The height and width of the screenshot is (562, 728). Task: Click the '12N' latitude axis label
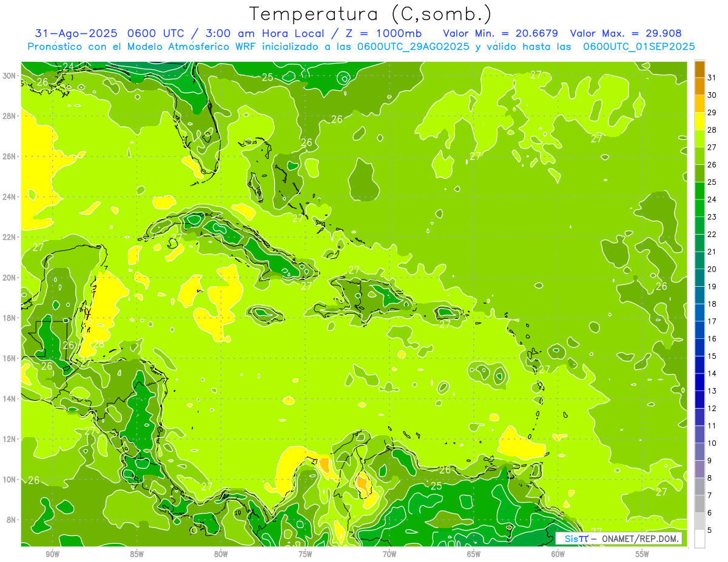[10, 439]
